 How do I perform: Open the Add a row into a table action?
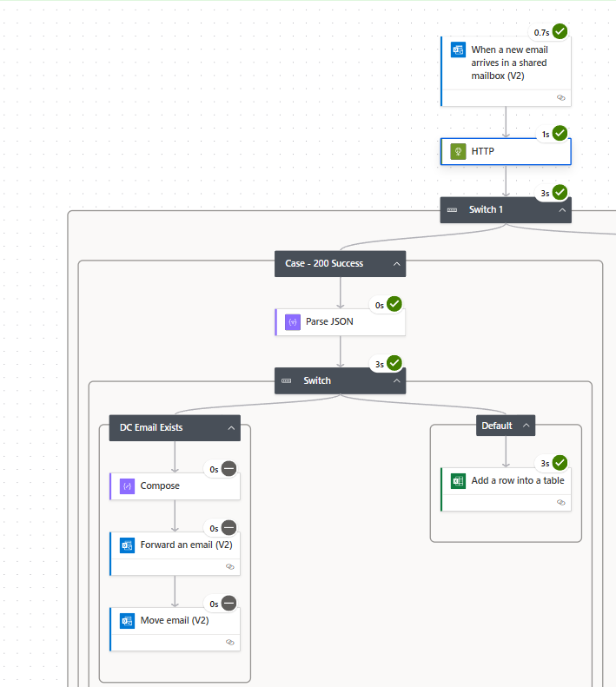[517, 480]
